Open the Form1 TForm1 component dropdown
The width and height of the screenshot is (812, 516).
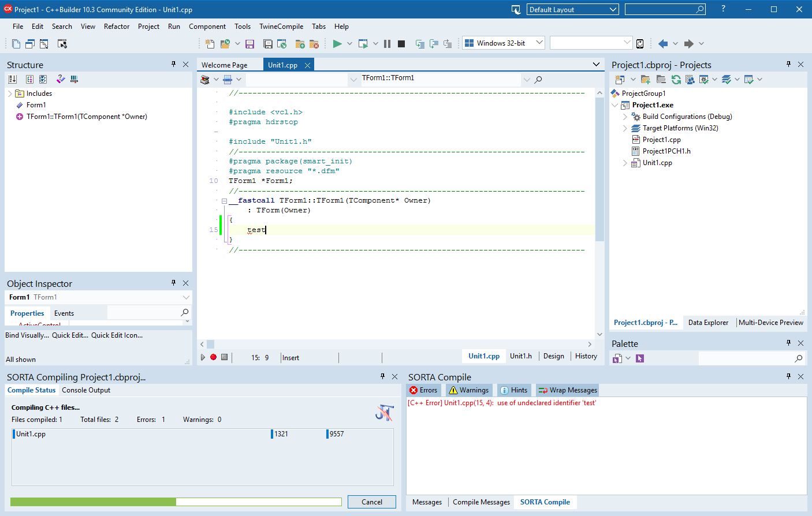pos(186,297)
